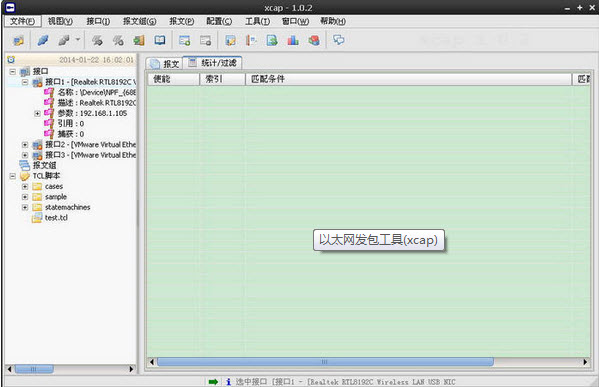Open the 报文(P) menu
Viewport: 599px width, 387px height.
pos(181,21)
